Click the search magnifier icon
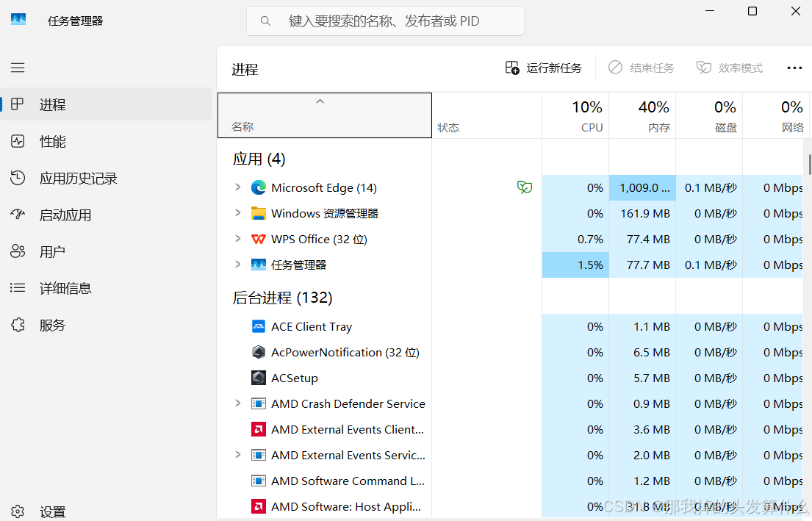This screenshot has height=521, width=812. tap(265, 21)
